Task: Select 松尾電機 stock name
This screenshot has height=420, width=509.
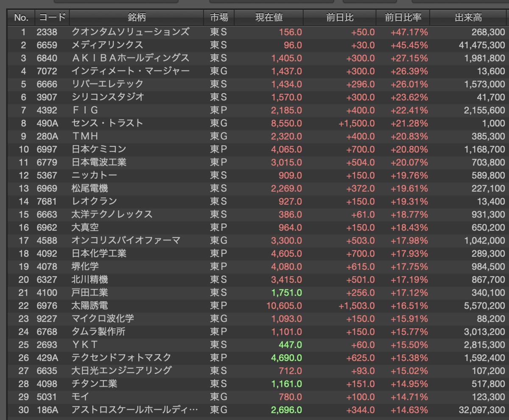Action: click(90, 188)
